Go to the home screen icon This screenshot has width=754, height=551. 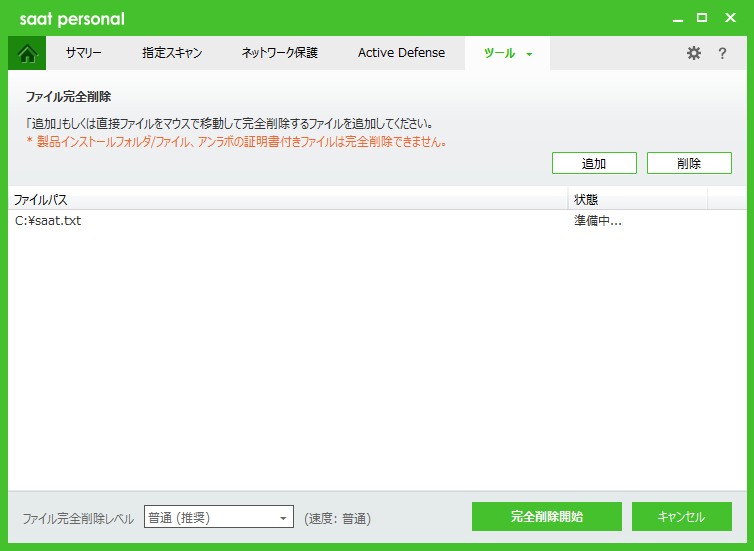pos(27,53)
